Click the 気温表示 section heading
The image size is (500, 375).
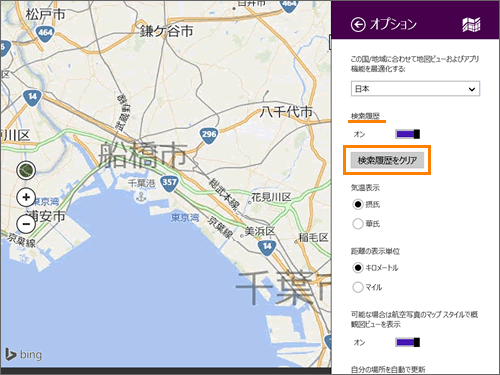click(365, 188)
